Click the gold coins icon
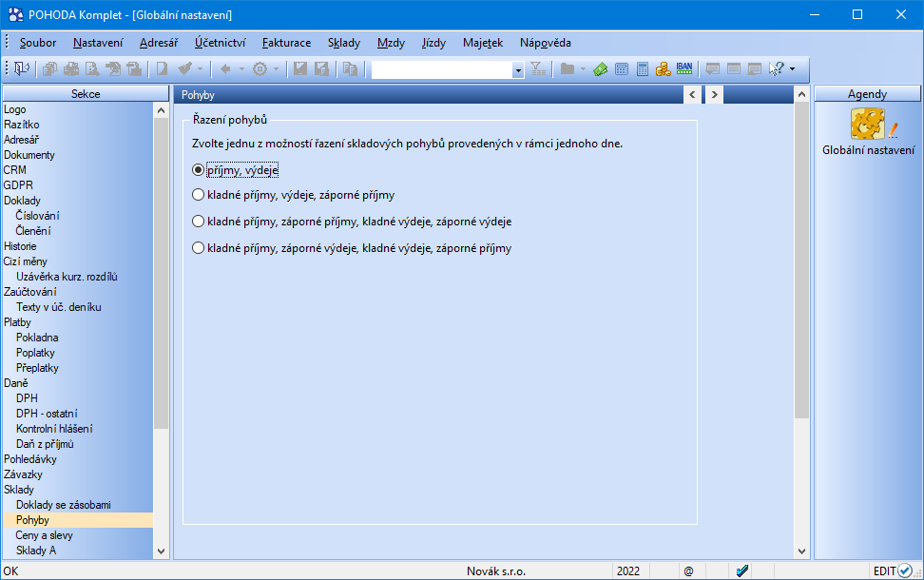Viewport: 924px width, 580px height. (x=663, y=69)
